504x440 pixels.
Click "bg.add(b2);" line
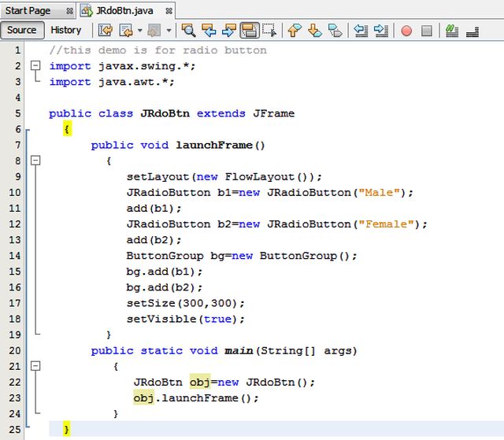[x=165, y=287]
